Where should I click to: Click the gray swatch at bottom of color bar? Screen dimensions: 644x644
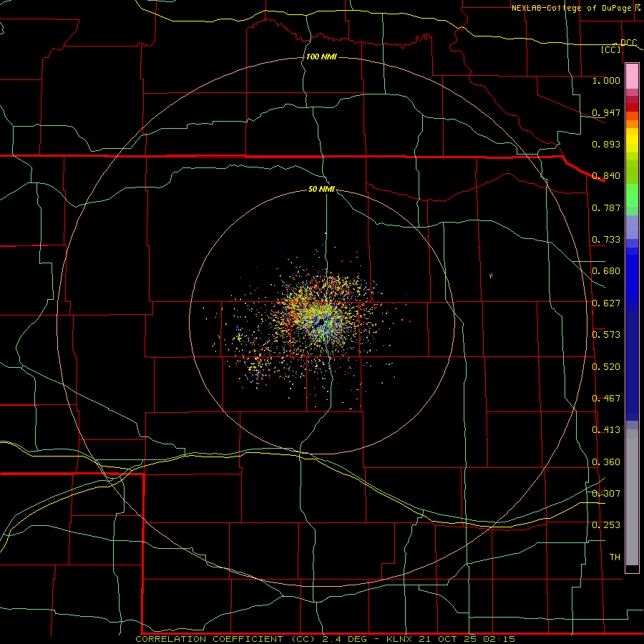pos(632,497)
